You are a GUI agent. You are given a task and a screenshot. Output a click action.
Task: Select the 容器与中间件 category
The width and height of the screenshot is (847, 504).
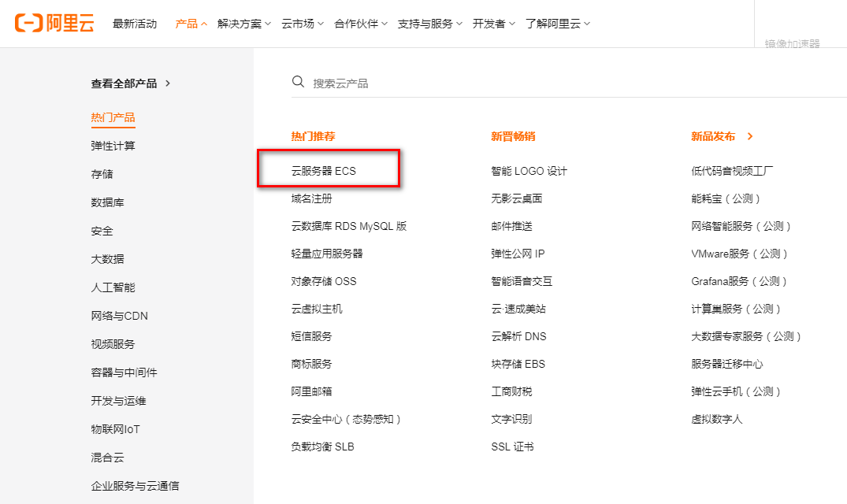124,372
